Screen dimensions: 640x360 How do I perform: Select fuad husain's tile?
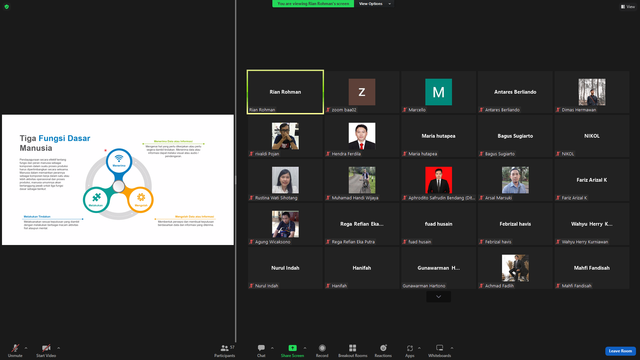438,224
